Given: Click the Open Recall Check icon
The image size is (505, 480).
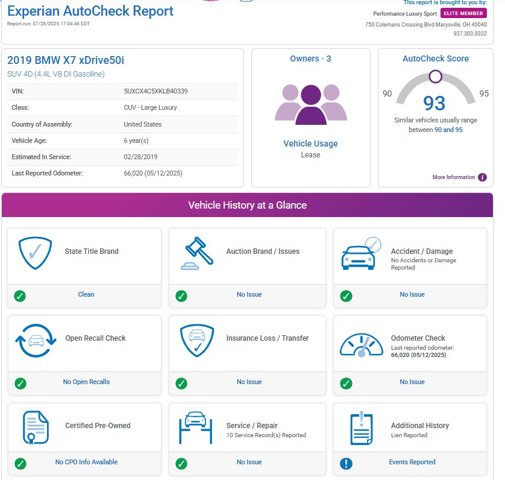Looking at the screenshot, I should (x=35, y=341).
